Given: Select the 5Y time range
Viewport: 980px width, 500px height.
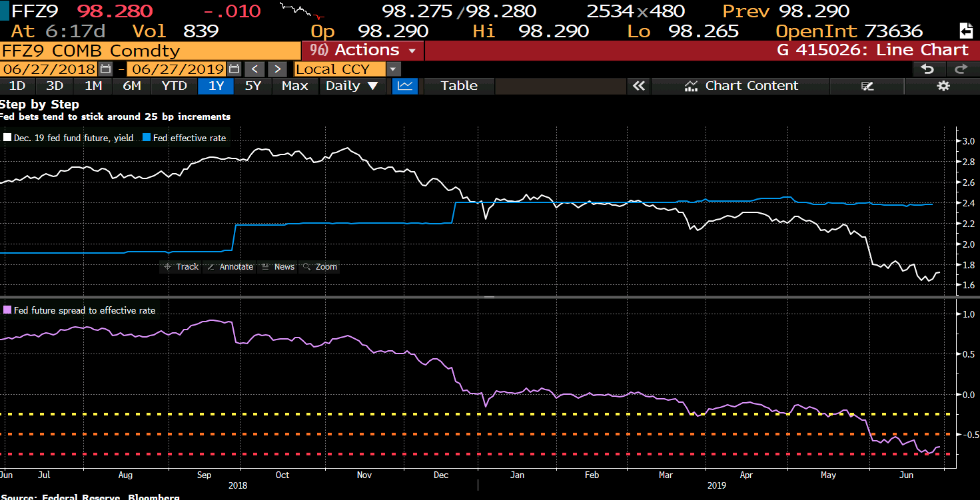Looking at the screenshot, I should click(253, 86).
